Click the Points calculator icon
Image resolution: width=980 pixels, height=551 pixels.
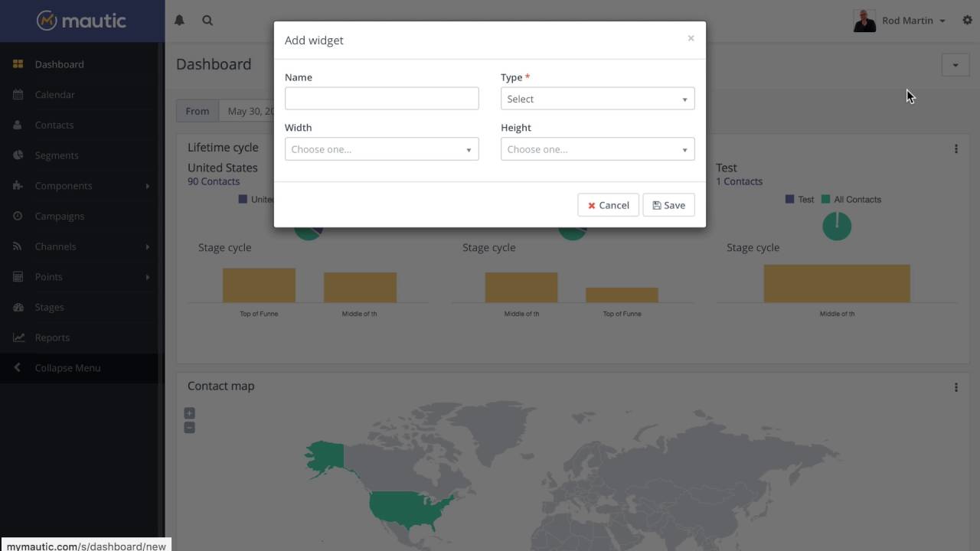[x=18, y=277]
